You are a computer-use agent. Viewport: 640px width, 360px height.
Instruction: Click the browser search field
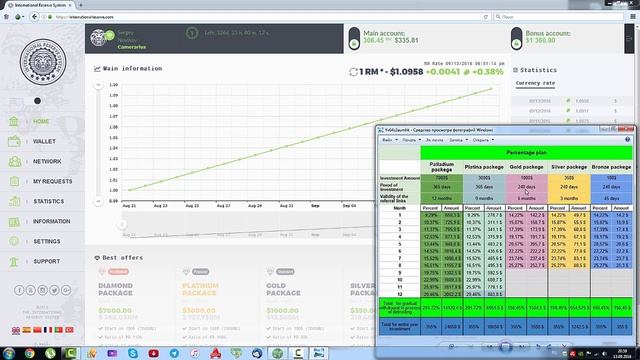coord(559,17)
